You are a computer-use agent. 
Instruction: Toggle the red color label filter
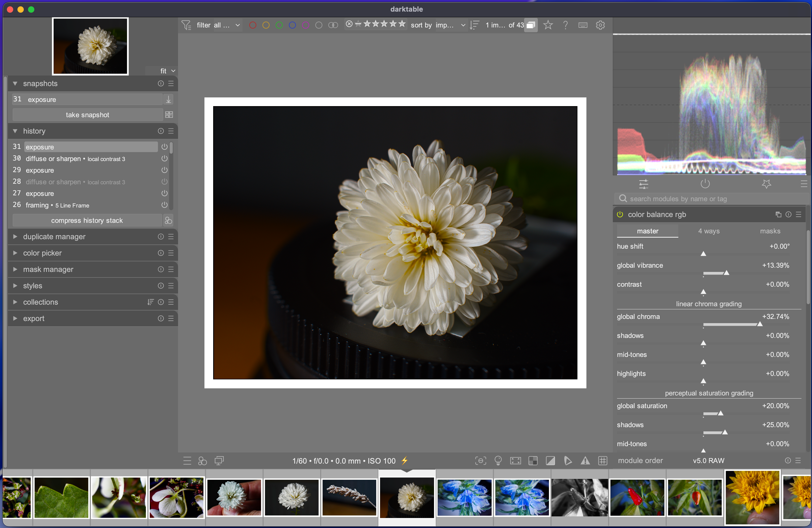(253, 25)
